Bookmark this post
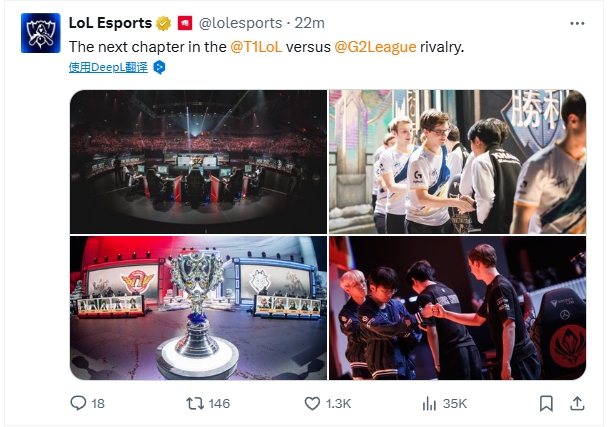Viewport: 610px width, 427px height. tap(546, 403)
